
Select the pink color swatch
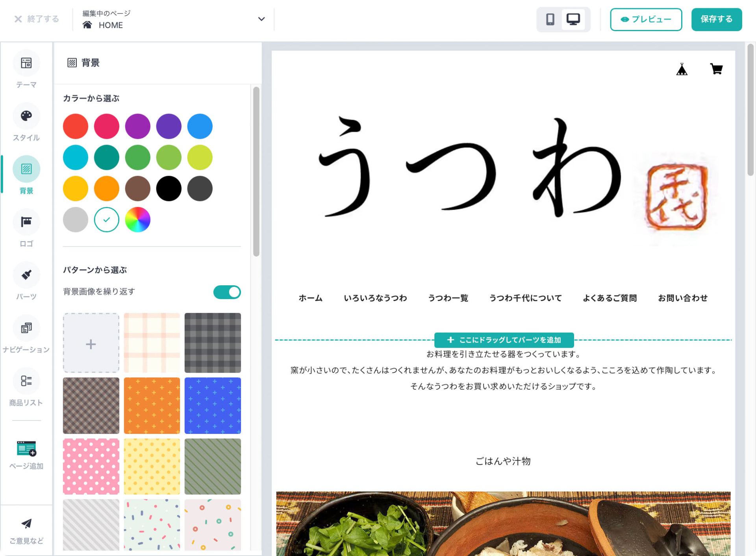tap(107, 126)
